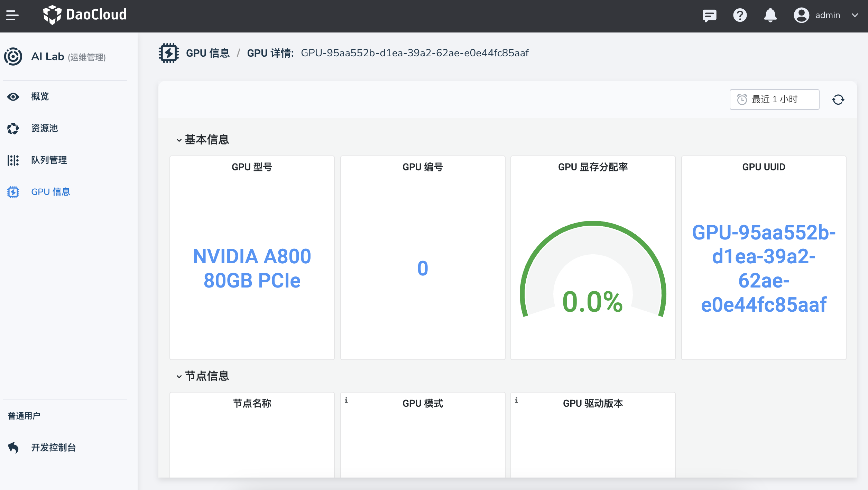Click the GPU breadcrumb chip icon
The height and width of the screenshot is (490, 868).
168,53
